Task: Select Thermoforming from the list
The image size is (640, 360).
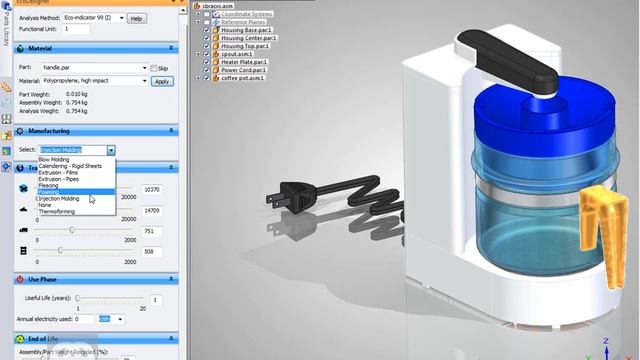Action: pos(77,211)
